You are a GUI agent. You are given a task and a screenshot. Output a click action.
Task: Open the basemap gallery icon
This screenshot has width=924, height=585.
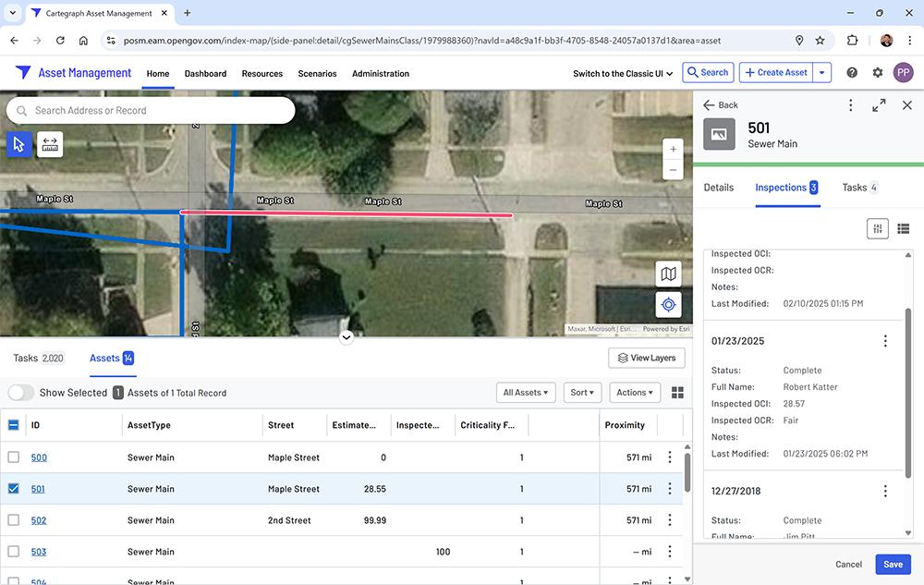[x=668, y=274]
